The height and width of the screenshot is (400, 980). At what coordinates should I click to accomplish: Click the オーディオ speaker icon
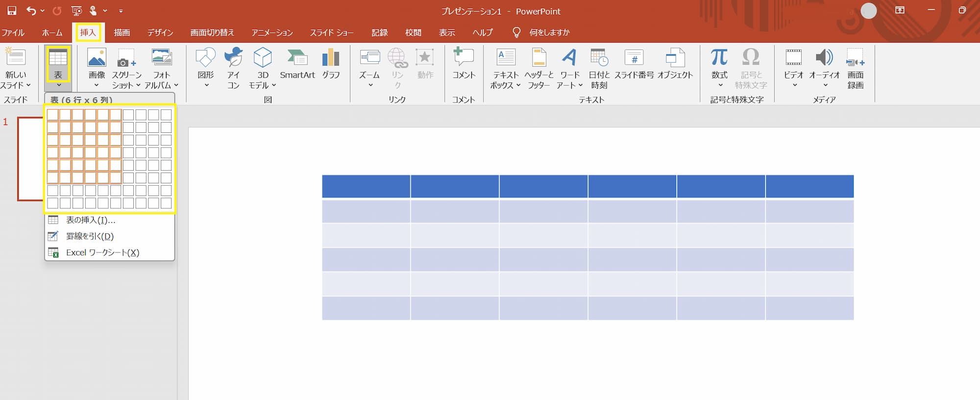click(824, 57)
